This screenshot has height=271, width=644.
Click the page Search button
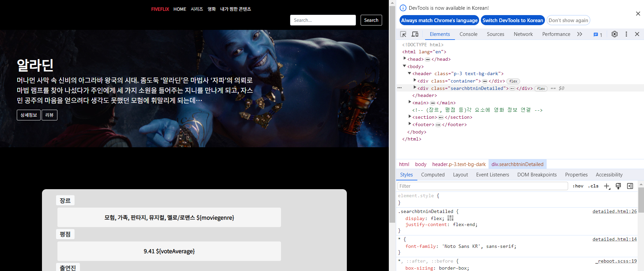point(371,20)
